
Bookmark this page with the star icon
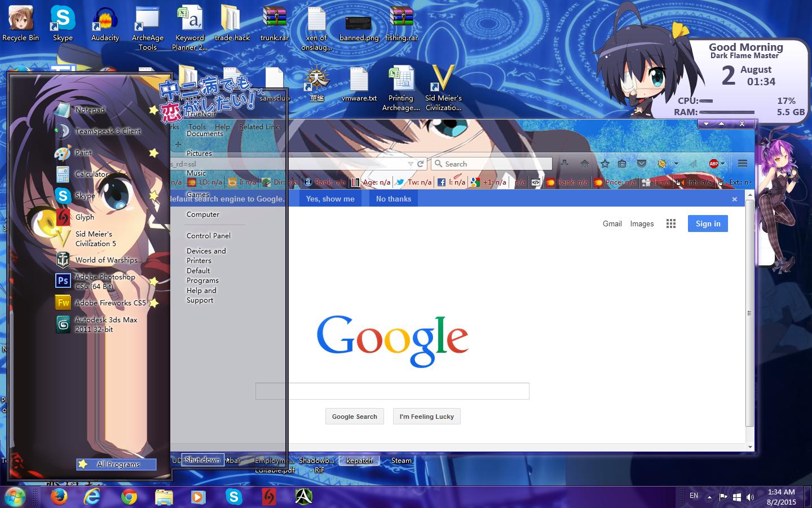605,164
